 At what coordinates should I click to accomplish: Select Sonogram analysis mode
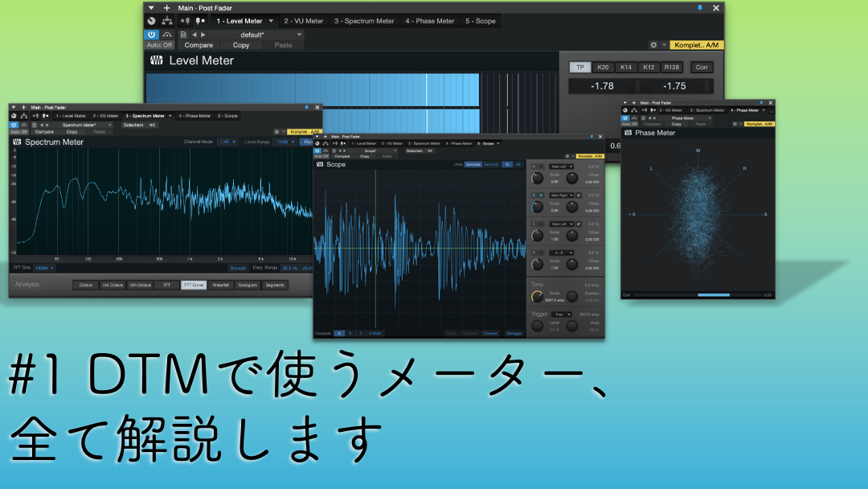click(248, 285)
